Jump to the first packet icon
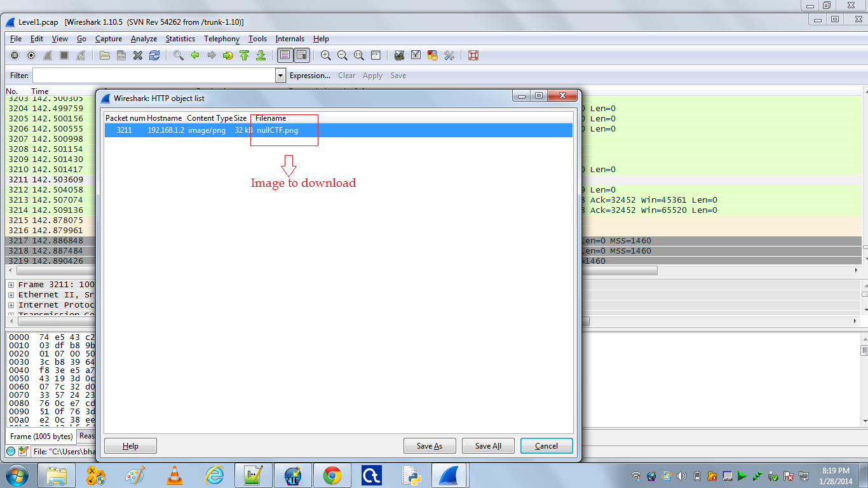The height and width of the screenshot is (488, 868). tap(245, 55)
